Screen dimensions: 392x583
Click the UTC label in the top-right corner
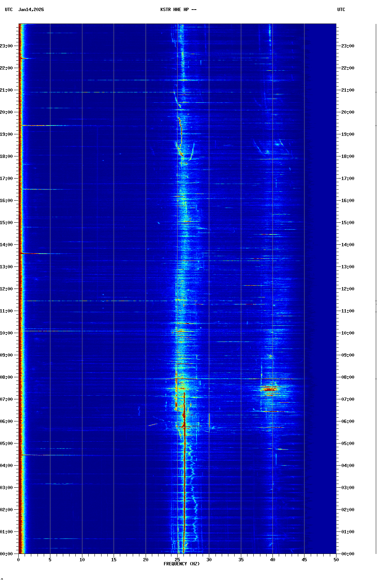point(341,10)
